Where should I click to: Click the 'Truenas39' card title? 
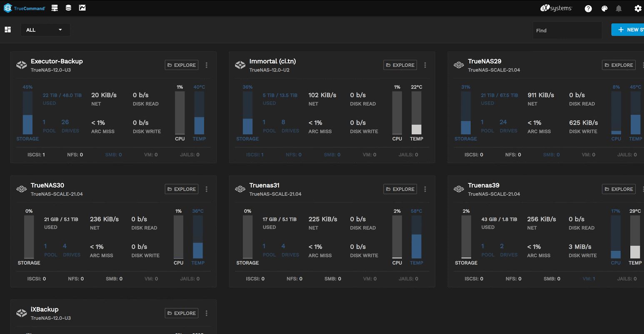pos(484,185)
